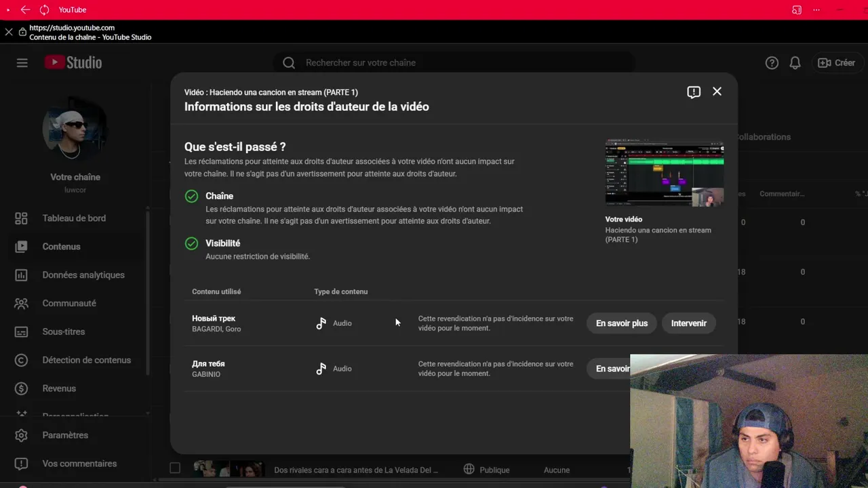The image size is (868, 488).
Task: Click the stop loading X near address bar
Action: pyautogui.click(x=9, y=32)
